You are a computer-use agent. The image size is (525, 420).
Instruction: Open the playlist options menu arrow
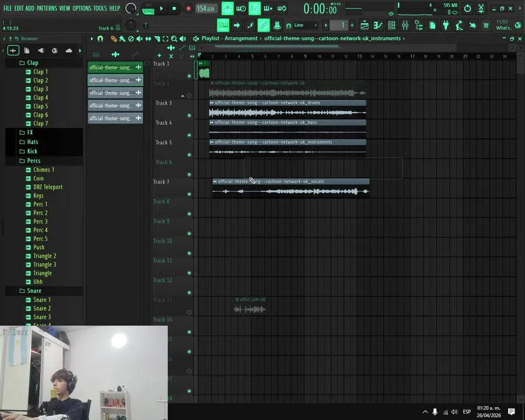point(92,39)
